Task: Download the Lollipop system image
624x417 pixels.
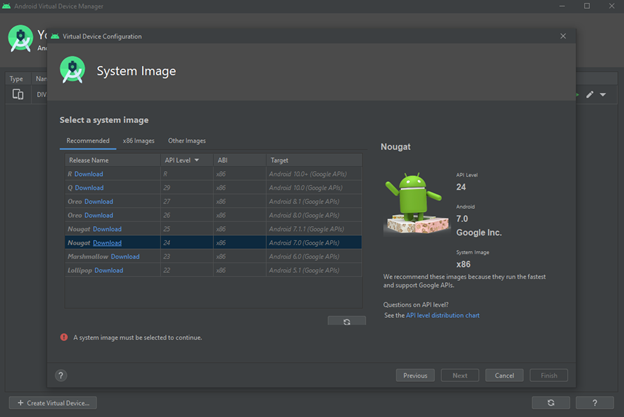Action: pyautogui.click(x=109, y=270)
